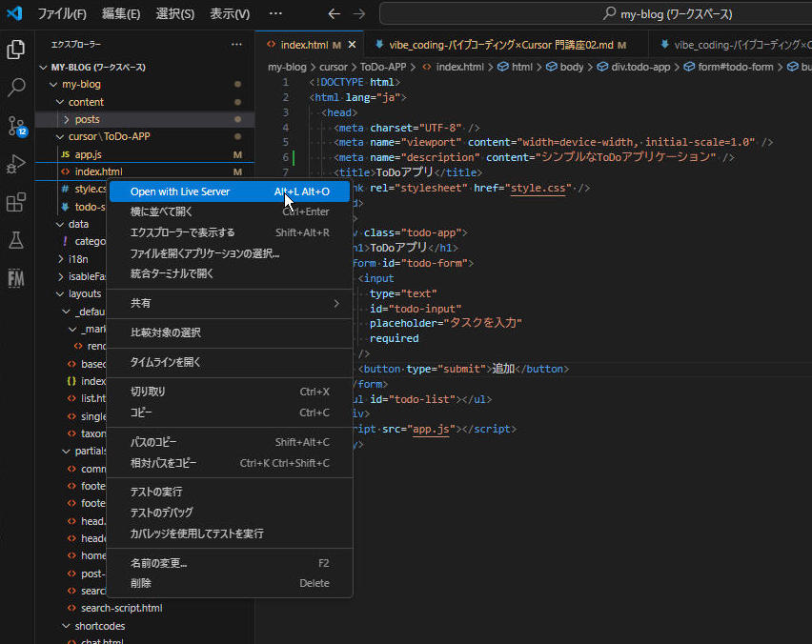Viewport: 812px width, 644px height.
Task: Open the 編集(E) menu
Action: point(121,14)
